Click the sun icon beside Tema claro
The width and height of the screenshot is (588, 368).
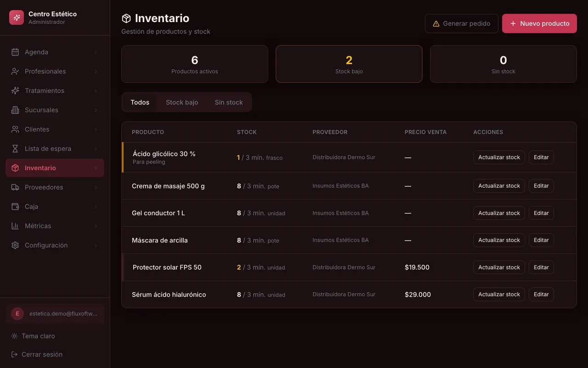click(x=15, y=336)
